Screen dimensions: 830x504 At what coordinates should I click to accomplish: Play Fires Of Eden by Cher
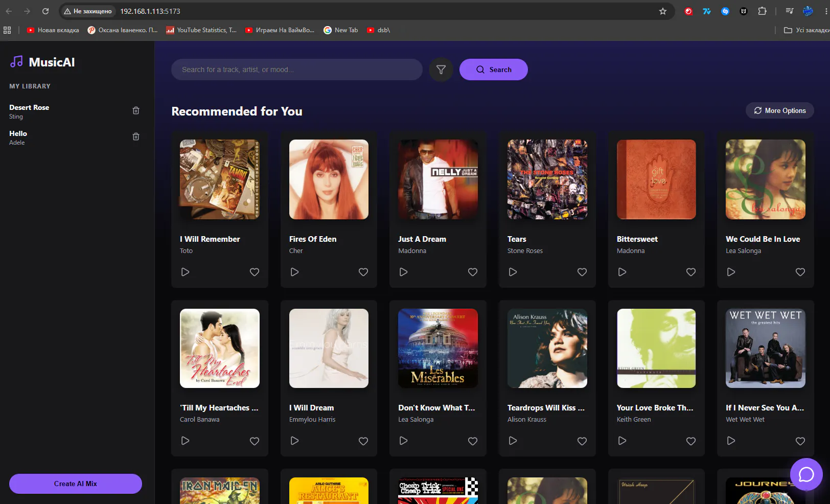pyautogui.click(x=295, y=272)
